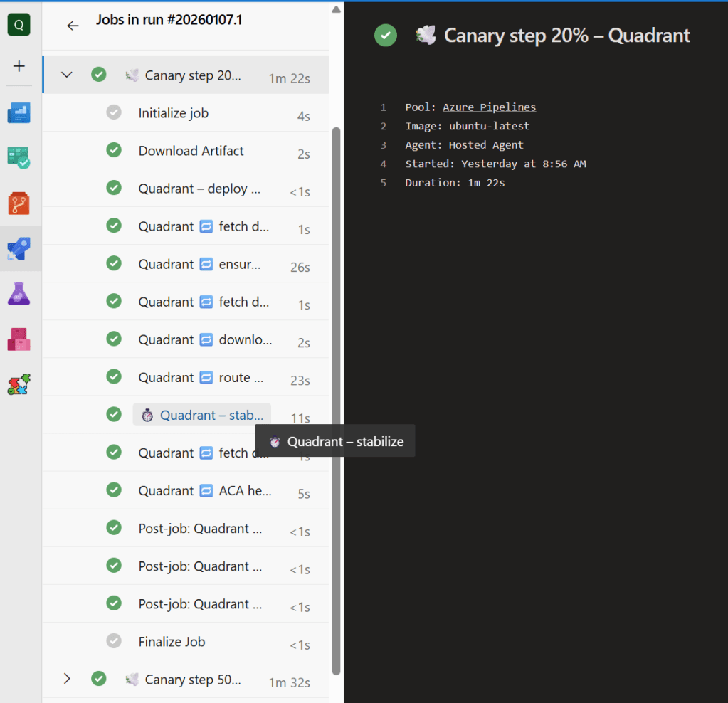Click the plus icon in sidebar
Viewport: 728px width, 703px height.
[19, 66]
